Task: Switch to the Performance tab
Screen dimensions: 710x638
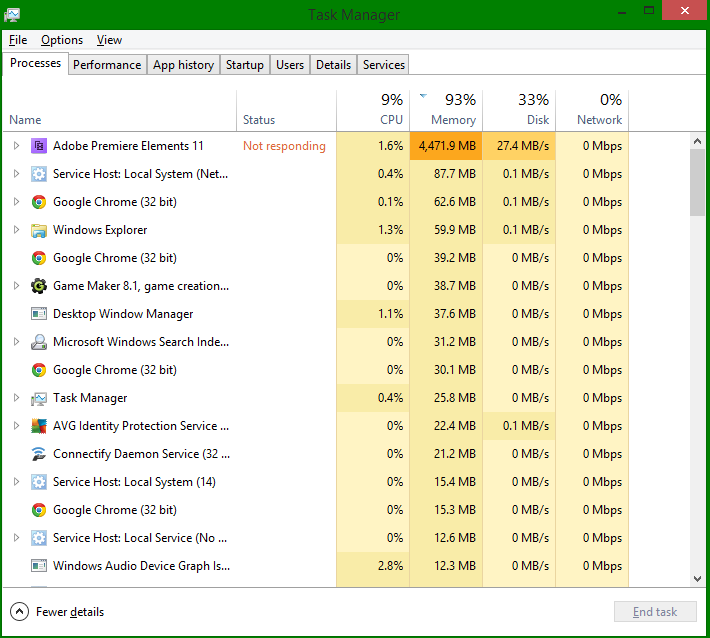Action: 107,65
